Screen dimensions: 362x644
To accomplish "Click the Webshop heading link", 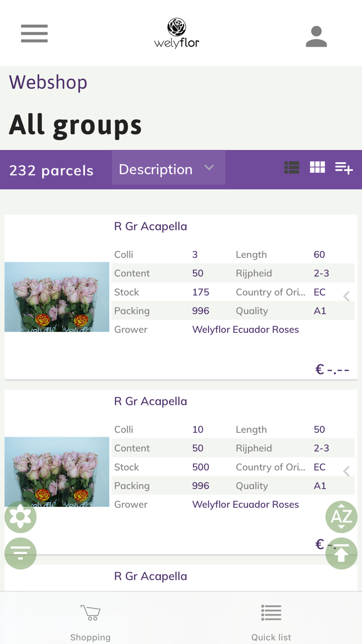I will click(48, 82).
